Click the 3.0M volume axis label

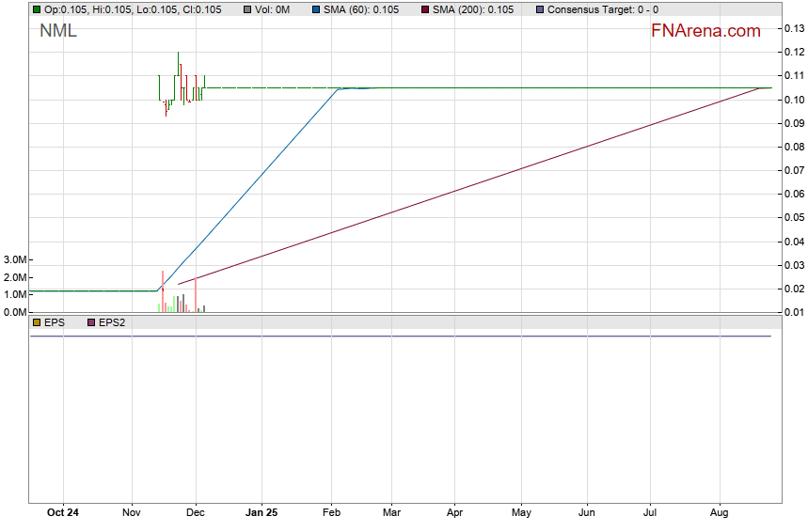point(16,259)
